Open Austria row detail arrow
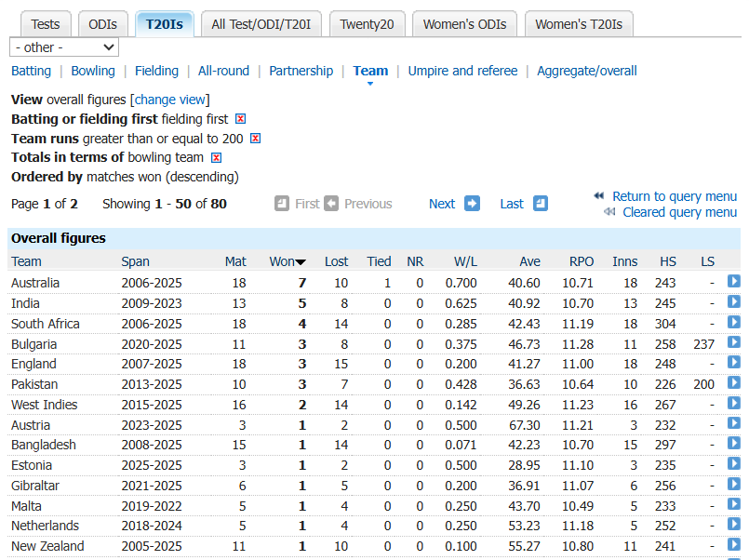This screenshot has height=560, width=749. coord(734,423)
